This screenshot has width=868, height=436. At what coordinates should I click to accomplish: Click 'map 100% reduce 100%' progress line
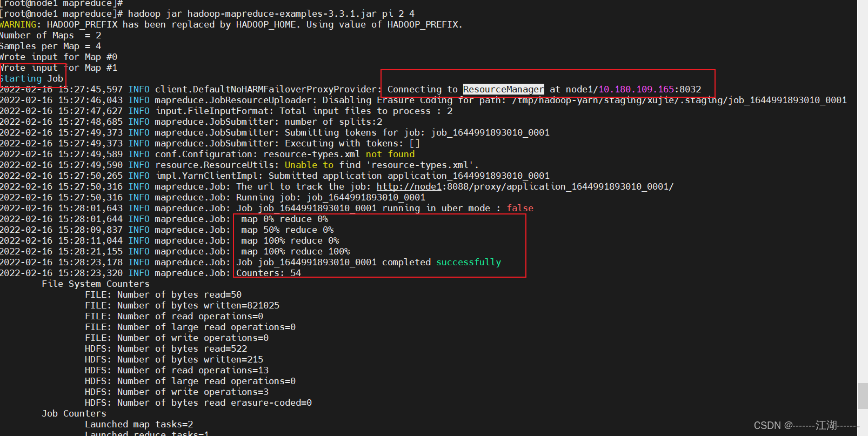[296, 251]
